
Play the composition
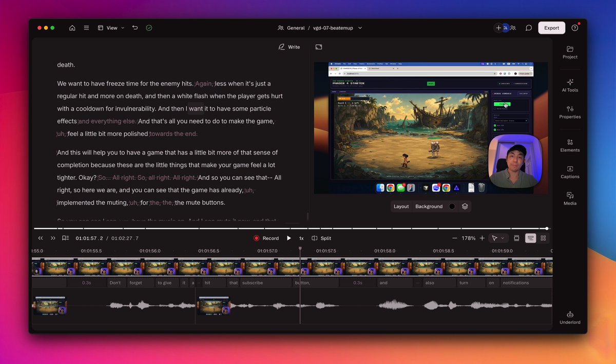pos(288,238)
